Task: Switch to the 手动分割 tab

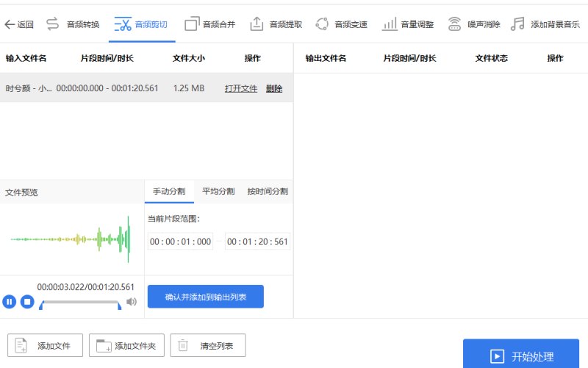Action: (x=169, y=191)
